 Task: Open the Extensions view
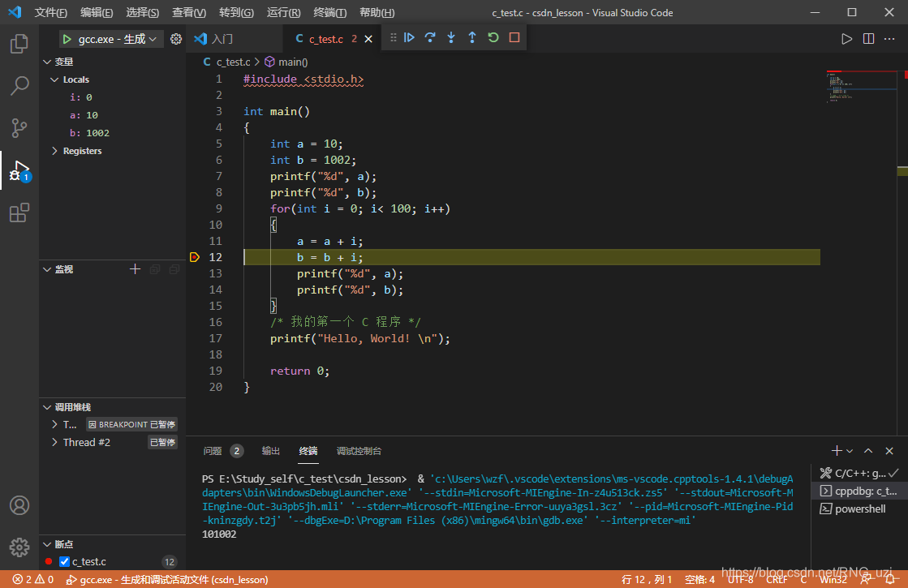pos(19,212)
